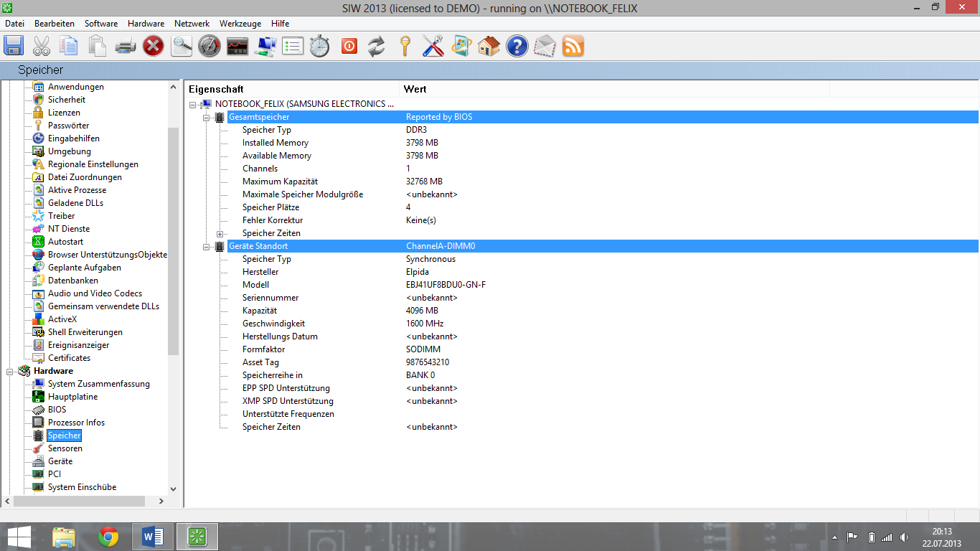Click the refresh arrows toolbar icon
This screenshot has width=980, height=551.
pos(377,47)
